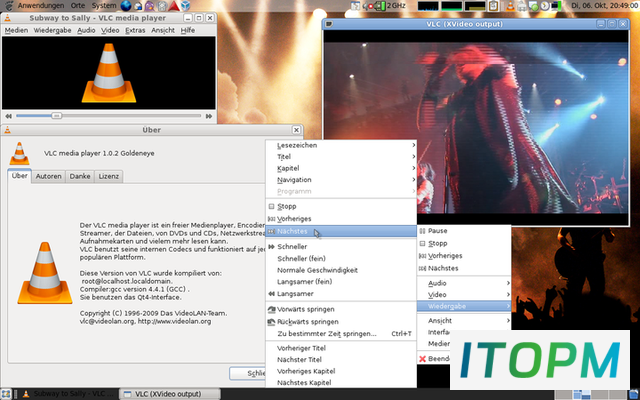Click Vorheriges icon in the Wiedergabe submenu
640x400 pixels.
point(271,219)
